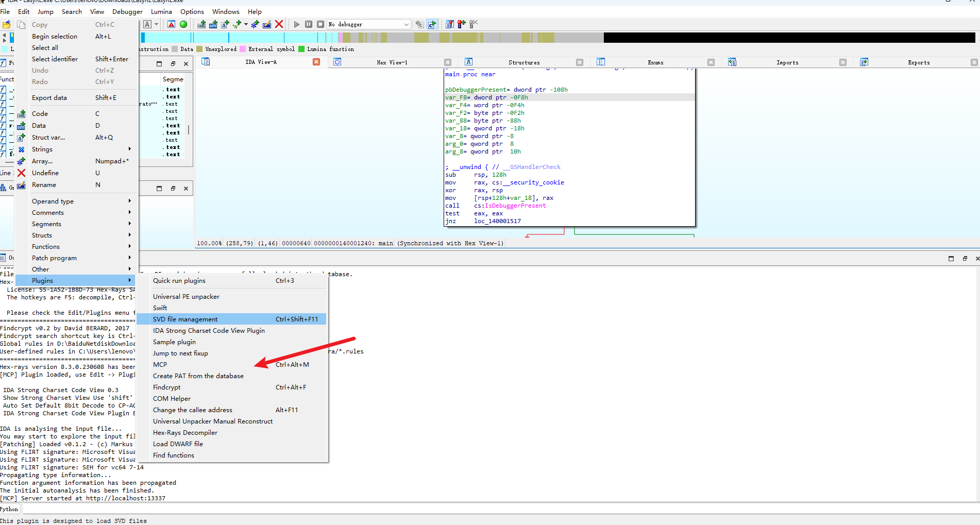Choose 'Load DWARF file' plugin entry
The width and height of the screenshot is (980, 525).
232,444
